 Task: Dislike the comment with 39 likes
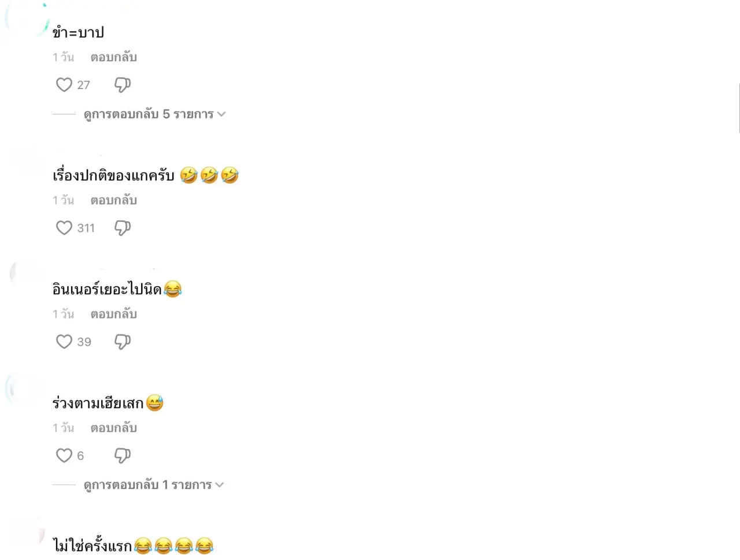pyautogui.click(x=123, y=342)
